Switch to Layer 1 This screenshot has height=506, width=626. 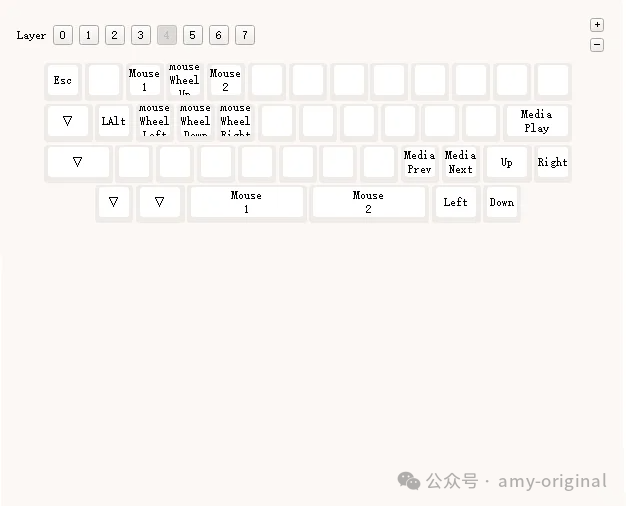pyautogui.click(x=89, y=35)
